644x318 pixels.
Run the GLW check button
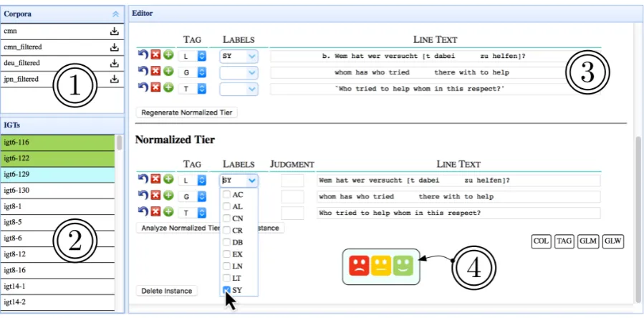[x=613, y=241]
